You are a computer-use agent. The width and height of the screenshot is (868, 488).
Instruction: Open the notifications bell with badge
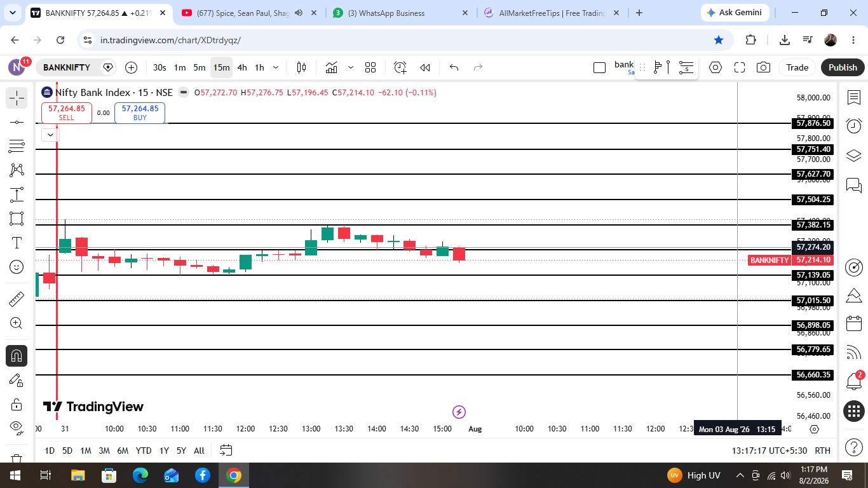[854, 381]
